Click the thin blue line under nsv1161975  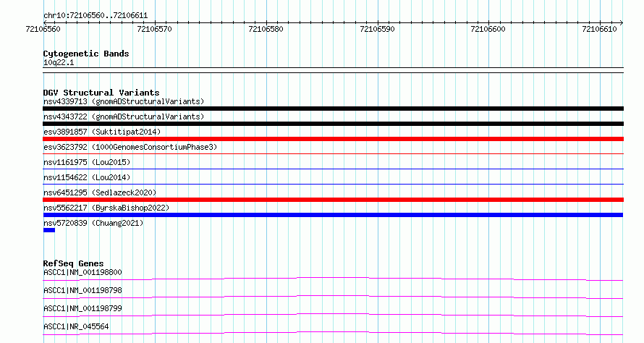click(333, 169)
